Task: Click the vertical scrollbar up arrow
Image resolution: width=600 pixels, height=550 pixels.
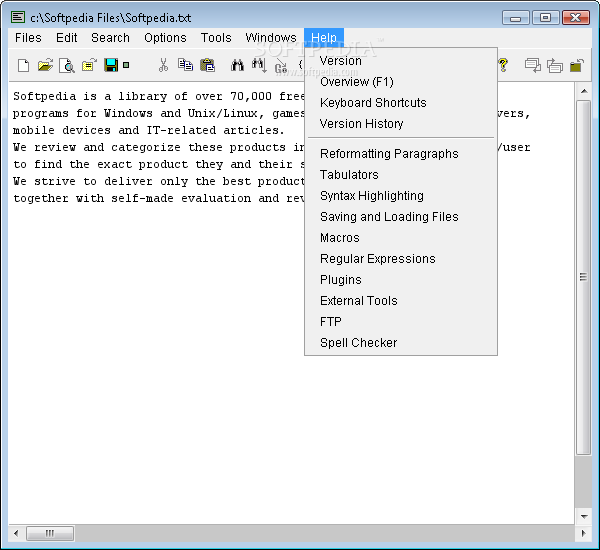Action: [x=584, y=91]
